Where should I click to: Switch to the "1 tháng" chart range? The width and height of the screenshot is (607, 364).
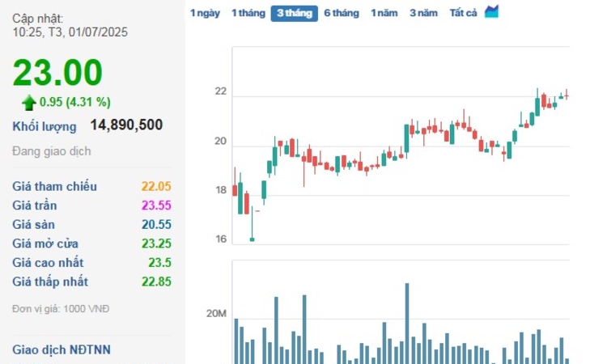(x=248, y=13)
